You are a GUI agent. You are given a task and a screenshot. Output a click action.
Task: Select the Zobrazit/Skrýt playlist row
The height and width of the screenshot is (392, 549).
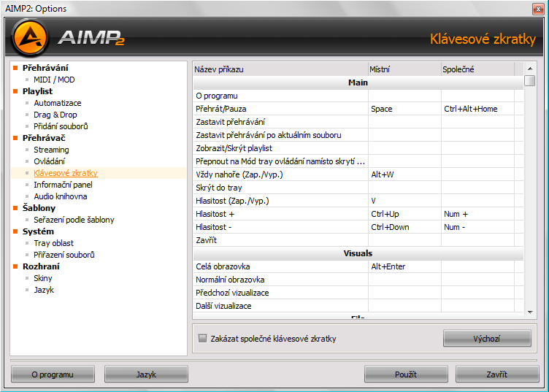358,148
